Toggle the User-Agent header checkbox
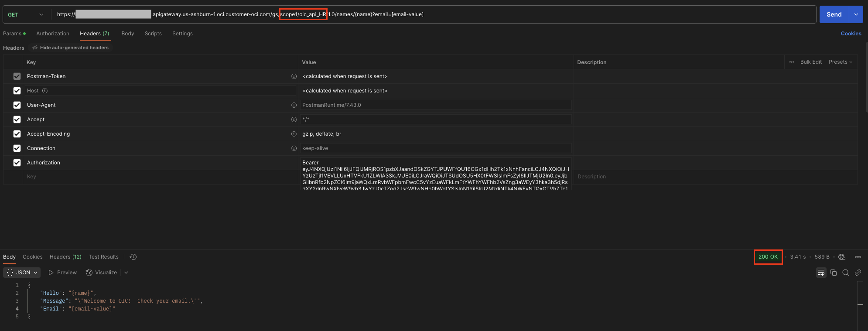868x331 pixels. (x=17, y=105)
